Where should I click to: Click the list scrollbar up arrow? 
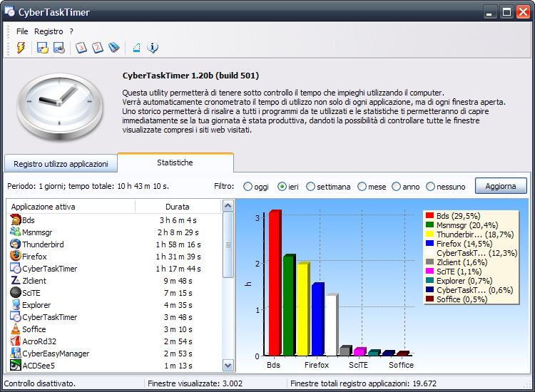228,206
